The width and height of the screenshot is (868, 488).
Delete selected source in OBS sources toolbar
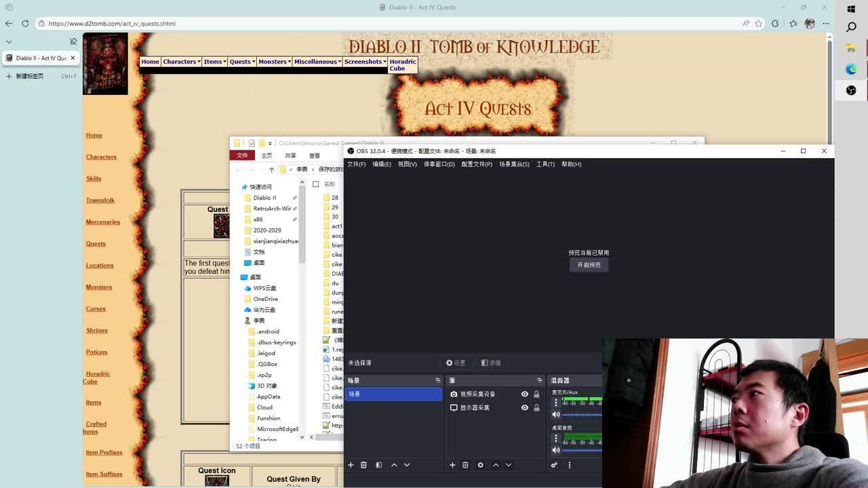coord(465,465)
